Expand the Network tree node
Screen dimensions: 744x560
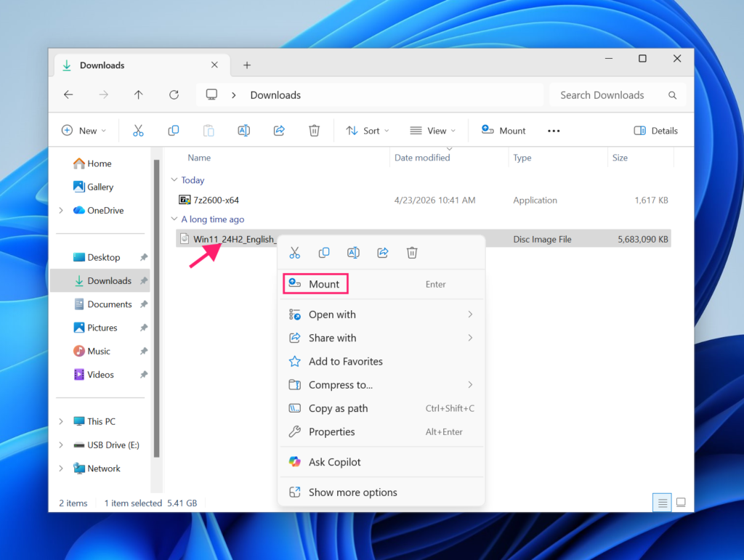click(61, 468)
